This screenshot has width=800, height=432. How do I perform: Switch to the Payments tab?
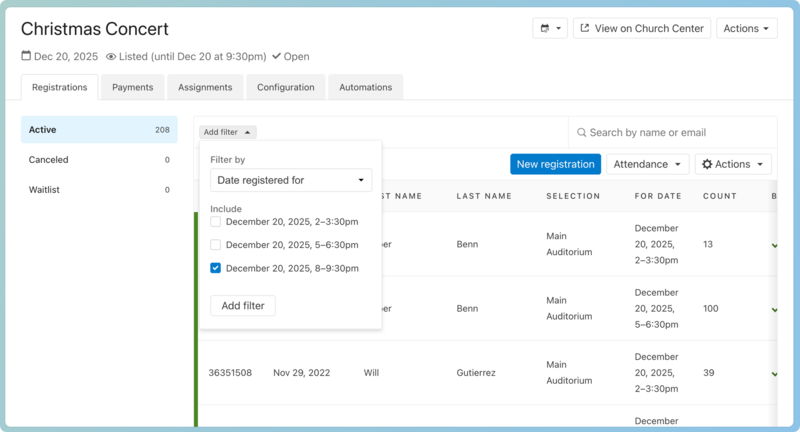132,87
